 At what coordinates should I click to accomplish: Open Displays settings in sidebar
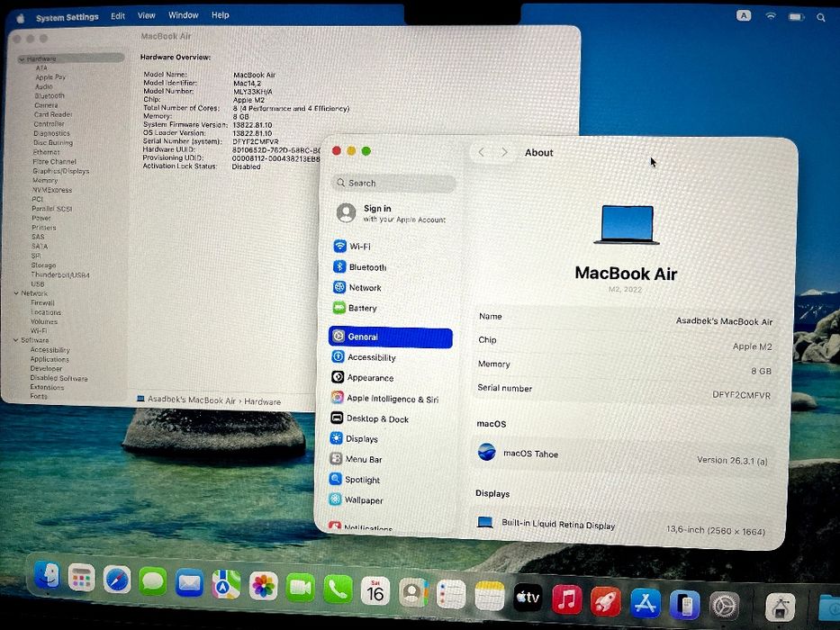[x=354, y=439]
